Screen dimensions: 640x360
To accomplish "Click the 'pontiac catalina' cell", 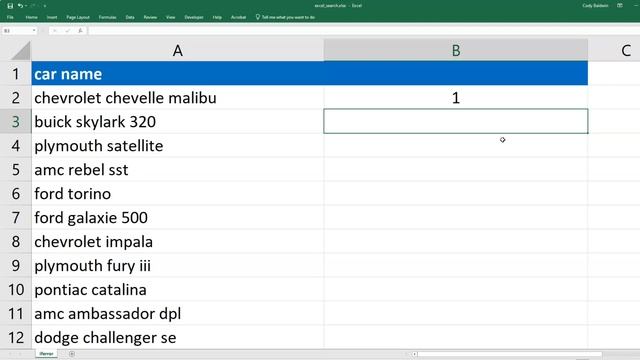I will (x=178, y=290).
